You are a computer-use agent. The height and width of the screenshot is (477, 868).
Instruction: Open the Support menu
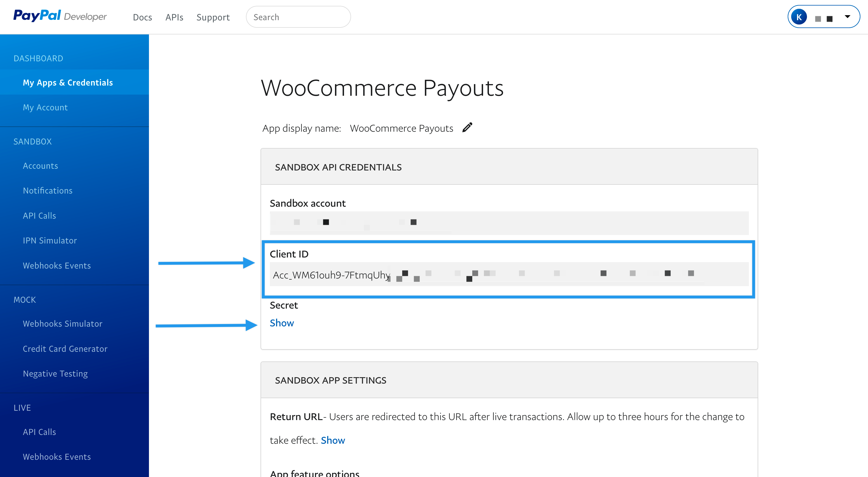click(x=213, y=17)
